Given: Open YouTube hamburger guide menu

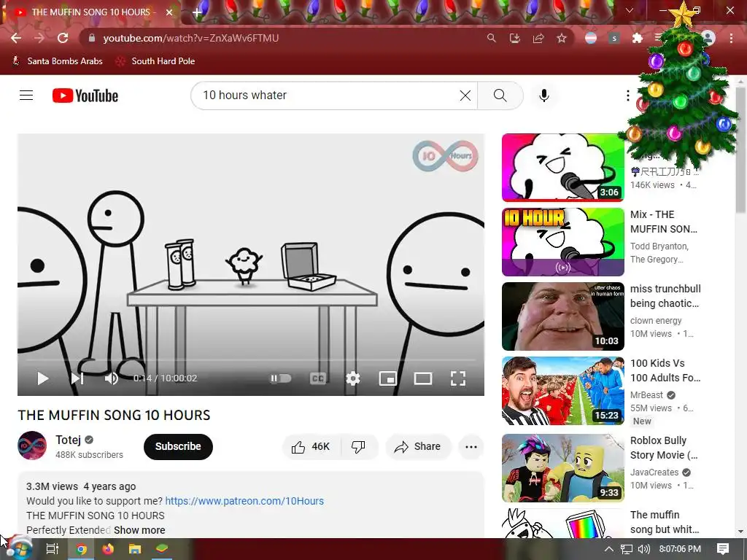Looking at the screenshot, I should (26, 96).
